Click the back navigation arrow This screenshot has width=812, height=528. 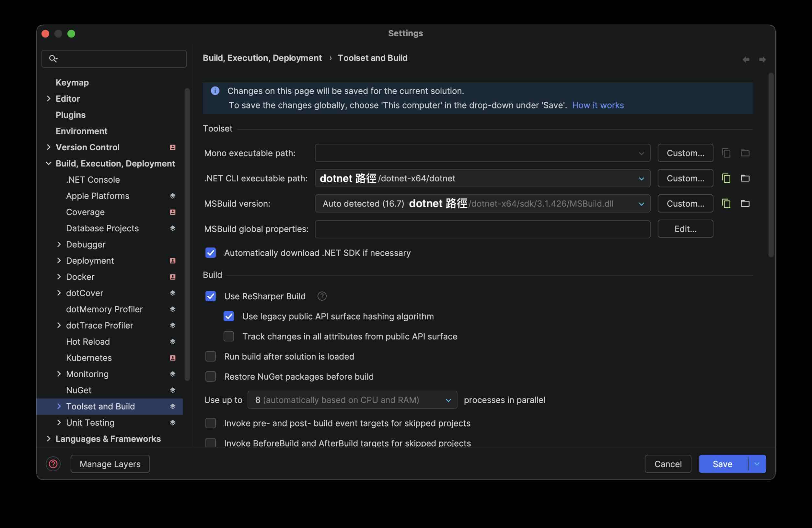pyautogui.click(x=746, y=59)
